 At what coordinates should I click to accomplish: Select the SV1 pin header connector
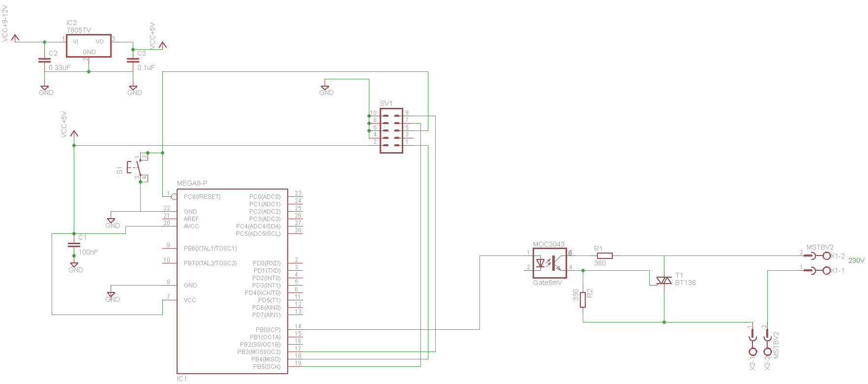[391, 130]
